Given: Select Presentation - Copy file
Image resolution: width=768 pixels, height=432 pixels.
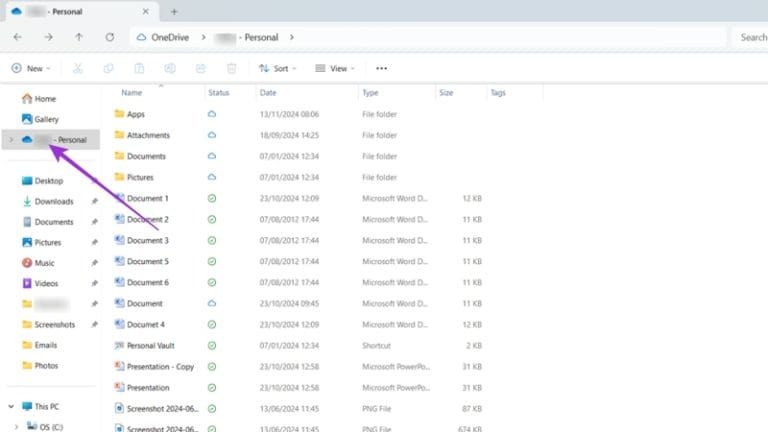Looking at the screenshot, I should click(160, 367).
